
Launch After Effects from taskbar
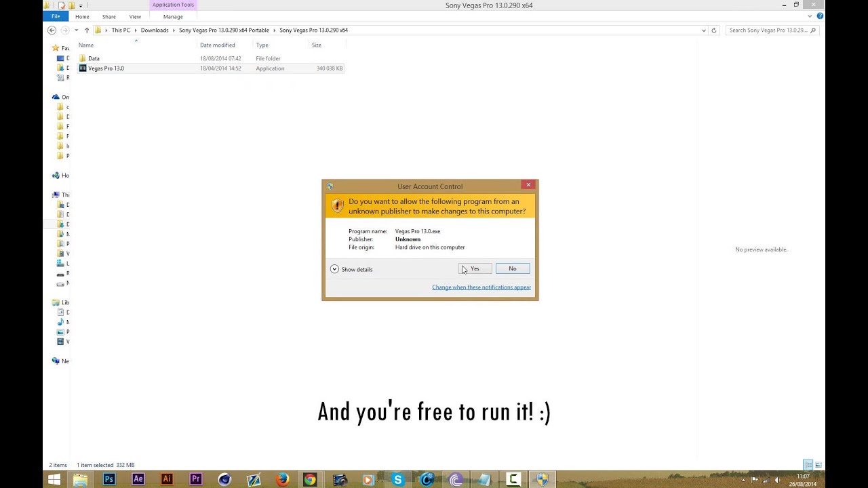(x=138, y=480)
